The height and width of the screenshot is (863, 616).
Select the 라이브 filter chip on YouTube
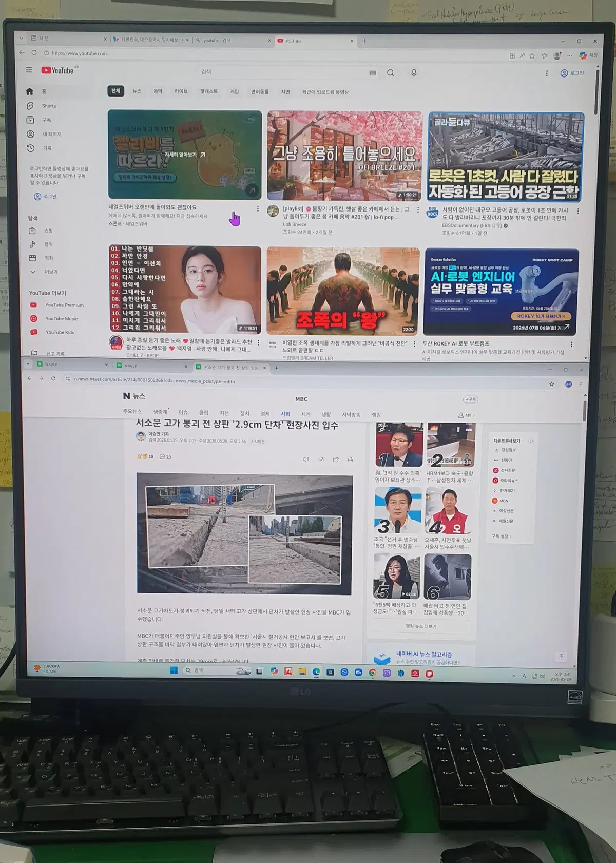tap(181, 91)
